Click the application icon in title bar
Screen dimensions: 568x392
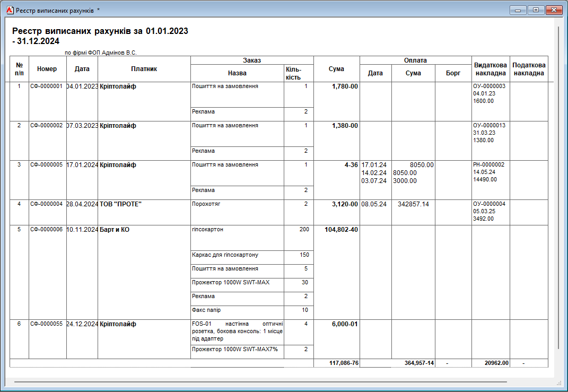tap(10, 10)
